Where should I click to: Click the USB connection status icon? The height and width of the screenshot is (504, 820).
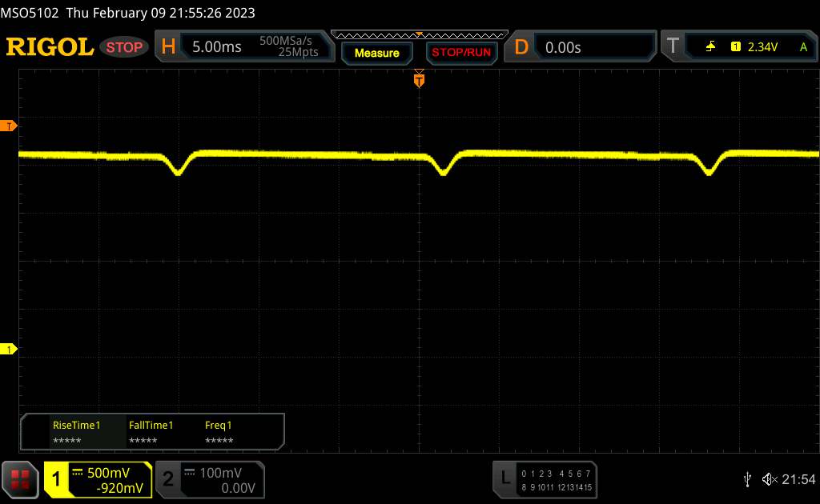tap(747, 478)
